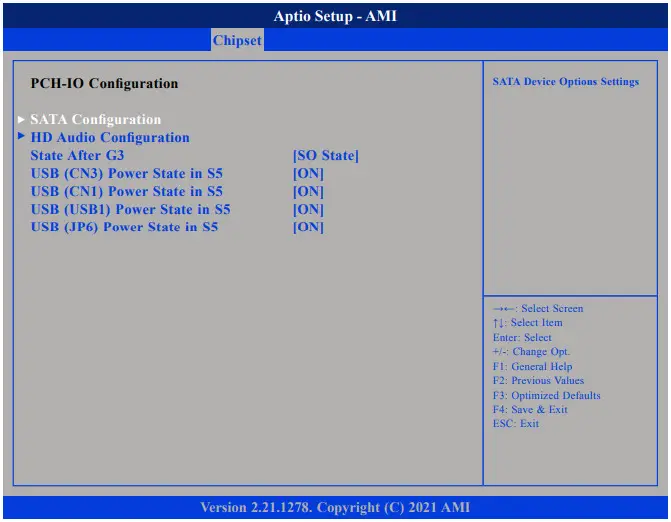Image resolution: width=671 pixels, height=522 pixels.
Task: Expand the arrow beside SATA Configuration
Action: (x=21, y=119)
